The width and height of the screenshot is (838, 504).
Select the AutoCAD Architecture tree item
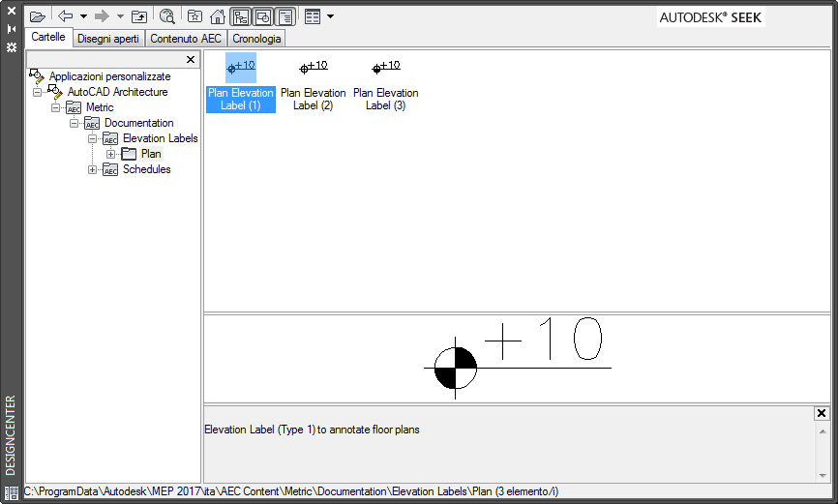[x=118, y=92]
